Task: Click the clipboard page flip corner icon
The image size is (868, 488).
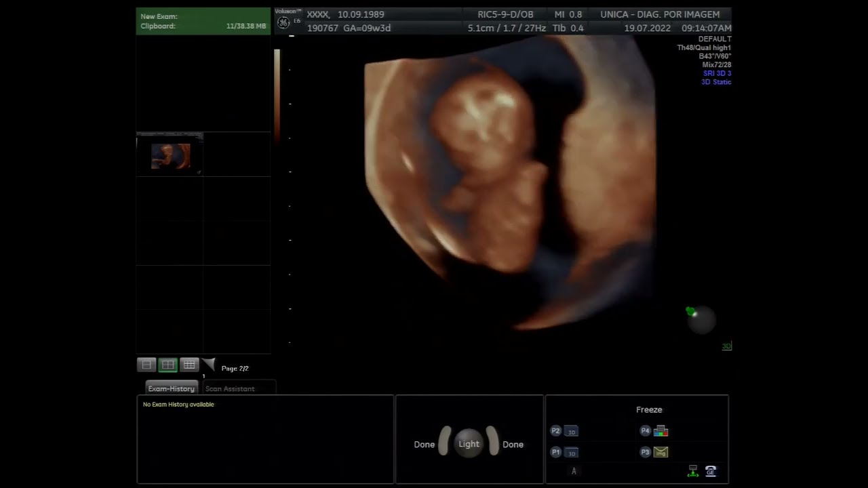Action: pyautogui.click(x=209, y=365)
